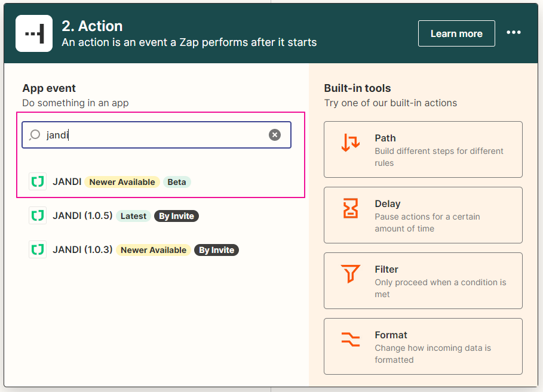
Task: Click the Path branching arrows icon
Action: 351,143
